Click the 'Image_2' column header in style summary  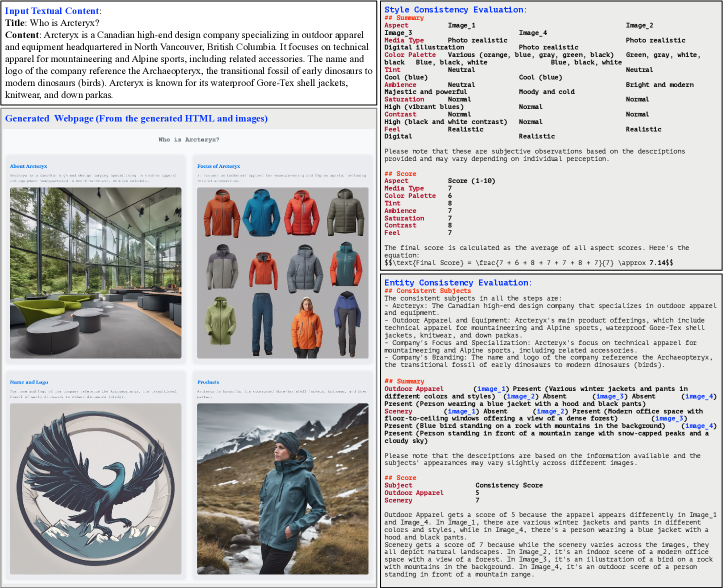639,25
